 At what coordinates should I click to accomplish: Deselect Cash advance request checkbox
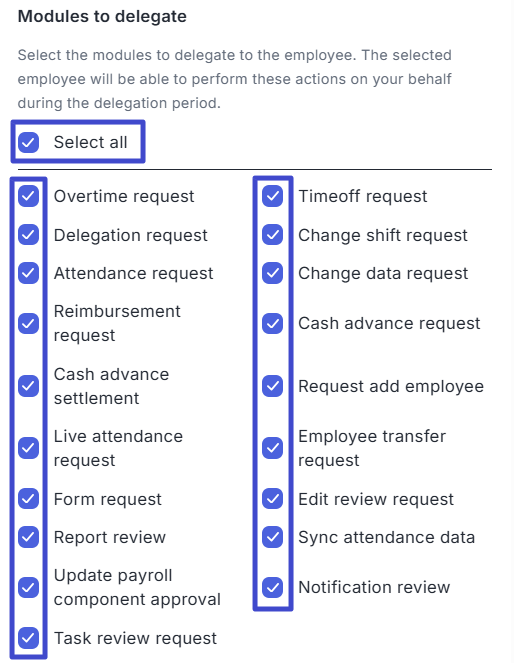click(273, 323)
